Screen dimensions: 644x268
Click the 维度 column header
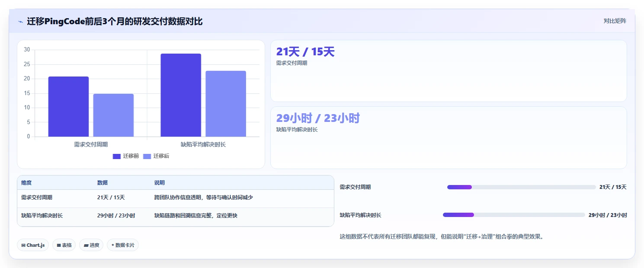click(26, 183)
